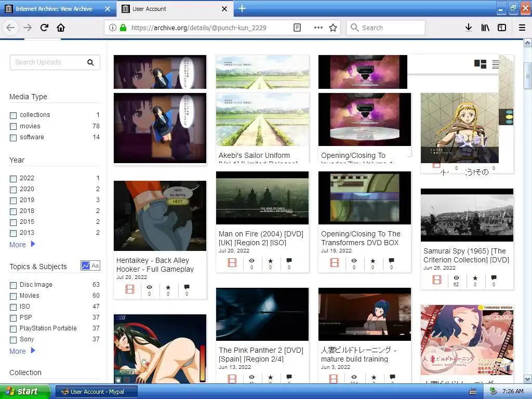Toggle Topics & Subjects chart/alphabetical sort
Image resolution: width=532 pixels, height=399 pixels.
(90, 265)
